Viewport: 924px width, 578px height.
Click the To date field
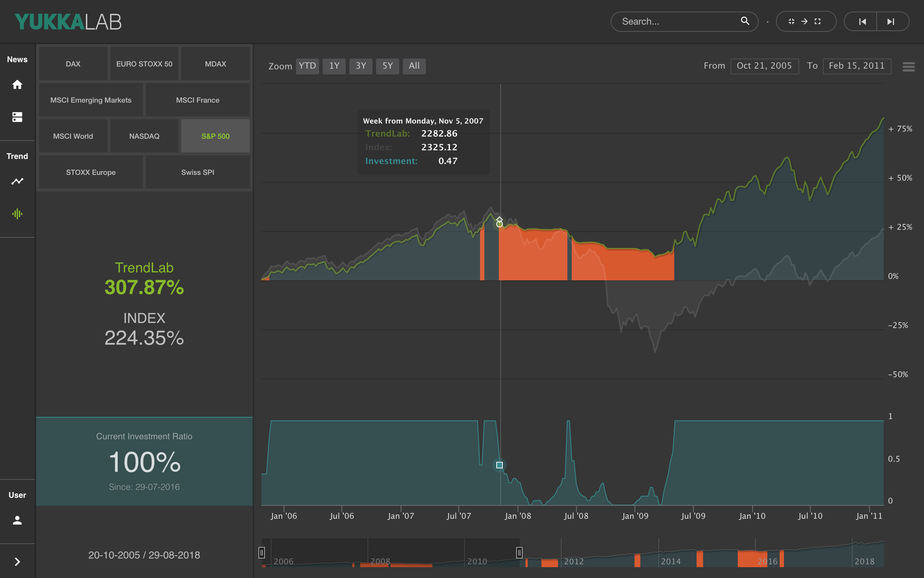857,66
